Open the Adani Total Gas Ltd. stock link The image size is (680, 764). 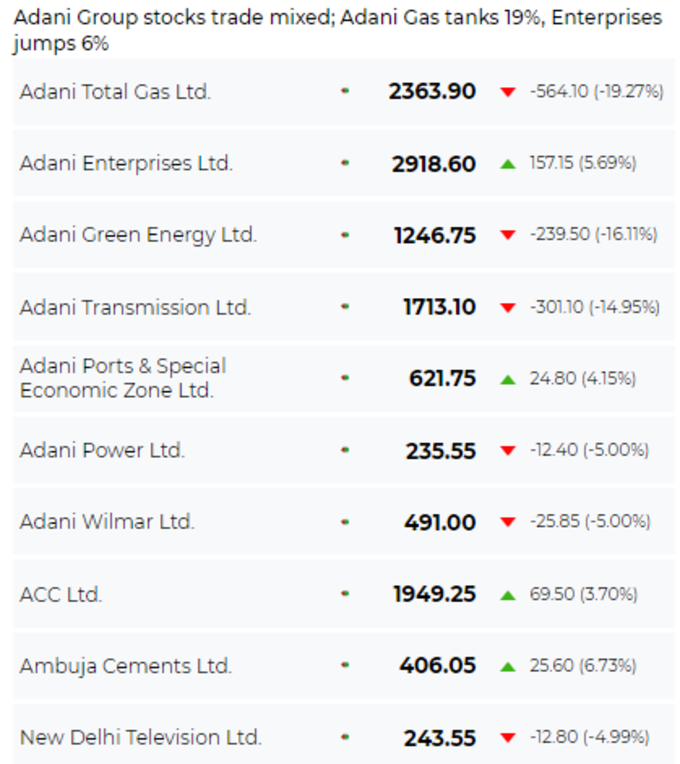tap(115, 92)
